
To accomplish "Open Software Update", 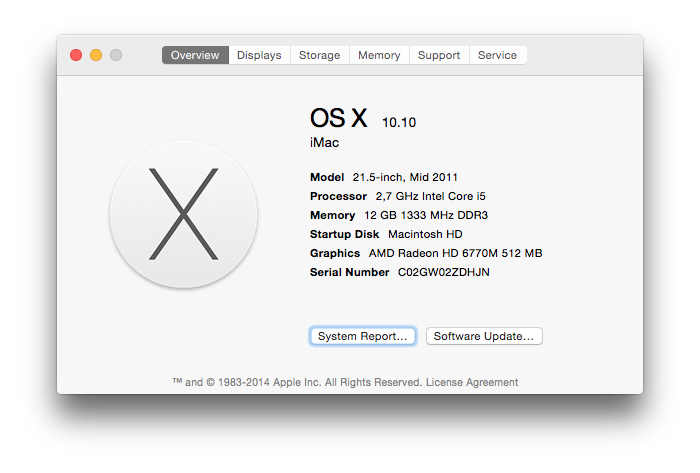I will coord(484,336).
